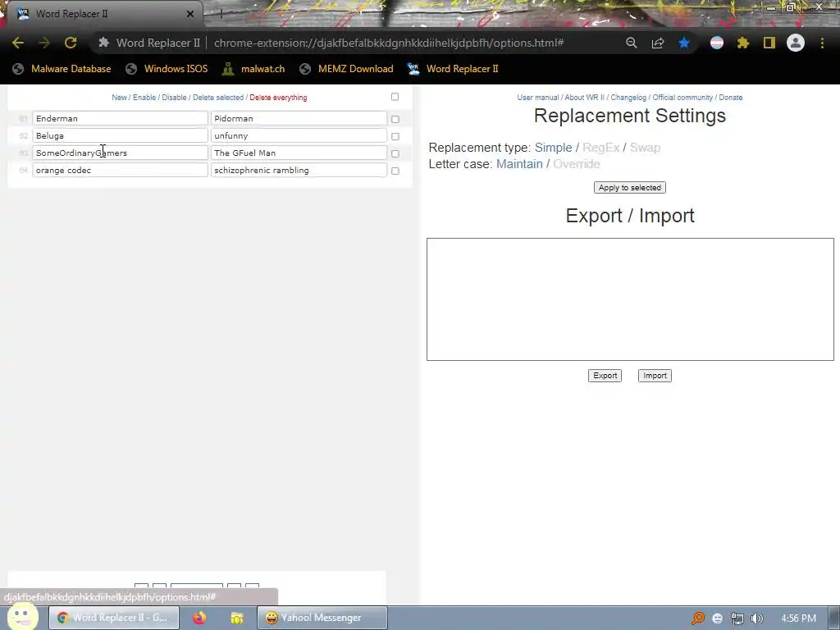Open the Extensions puzzle icon

pyautogui.click(x=742, y=43)
